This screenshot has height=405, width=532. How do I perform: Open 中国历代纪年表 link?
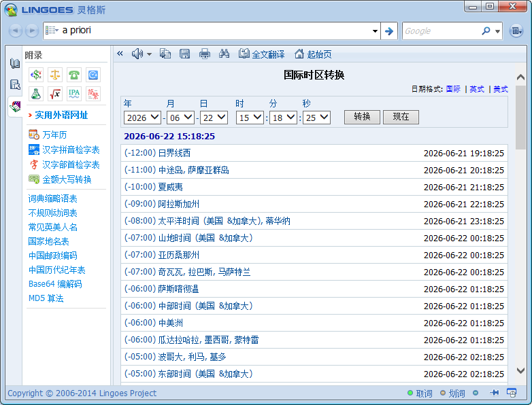[x=56, y=270]
